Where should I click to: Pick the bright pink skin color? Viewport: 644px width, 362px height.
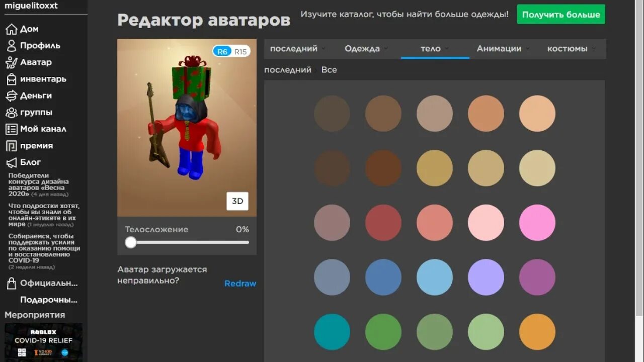(537, 223)
